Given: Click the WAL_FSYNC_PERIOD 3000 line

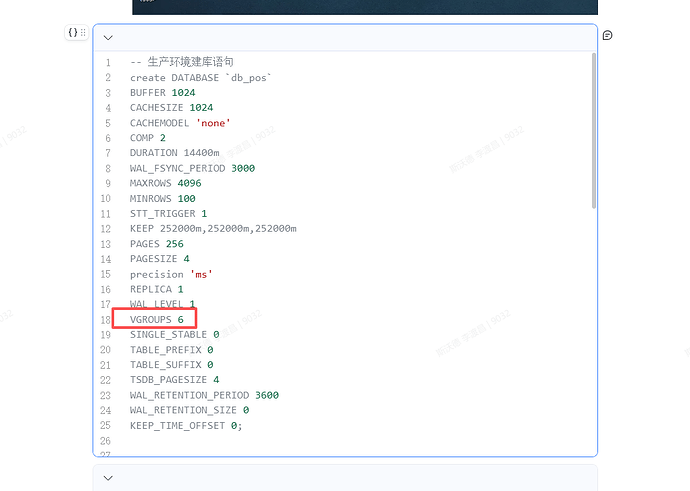Looking at the screenshot, I should tap(192, 168).
